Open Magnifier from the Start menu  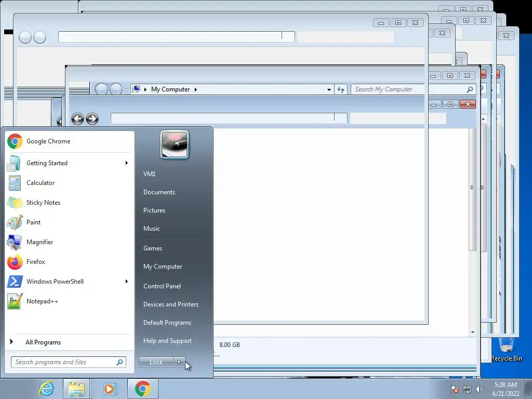(70, 242)
